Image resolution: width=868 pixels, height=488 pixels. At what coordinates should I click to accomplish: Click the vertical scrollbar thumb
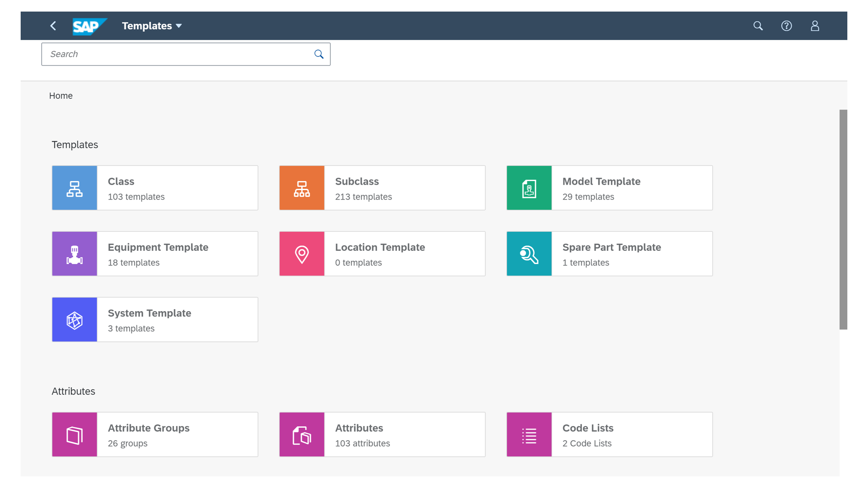click(843, 219)
